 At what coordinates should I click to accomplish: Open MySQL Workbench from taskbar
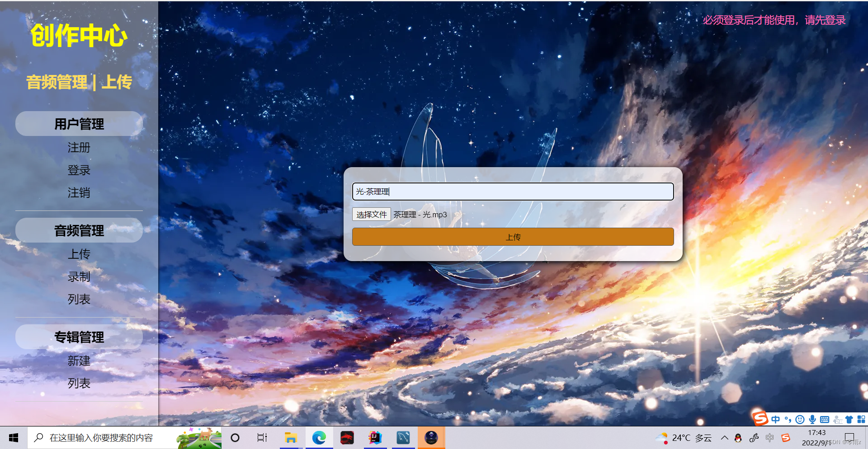pos(403,438)
